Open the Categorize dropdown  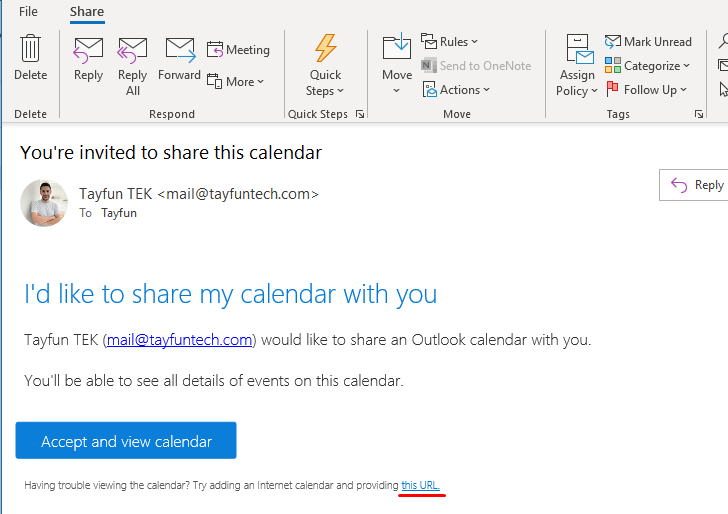[647, 66]
